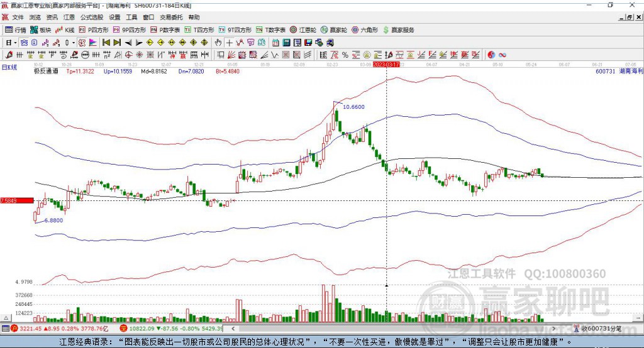
Task: Open the 9T四方形 tool
Action: click(235, 30)
